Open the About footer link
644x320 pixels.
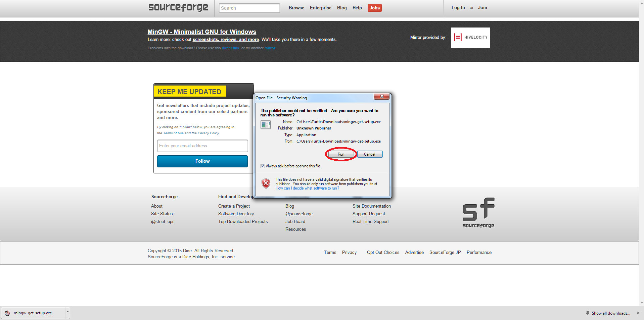pos(157,206)
